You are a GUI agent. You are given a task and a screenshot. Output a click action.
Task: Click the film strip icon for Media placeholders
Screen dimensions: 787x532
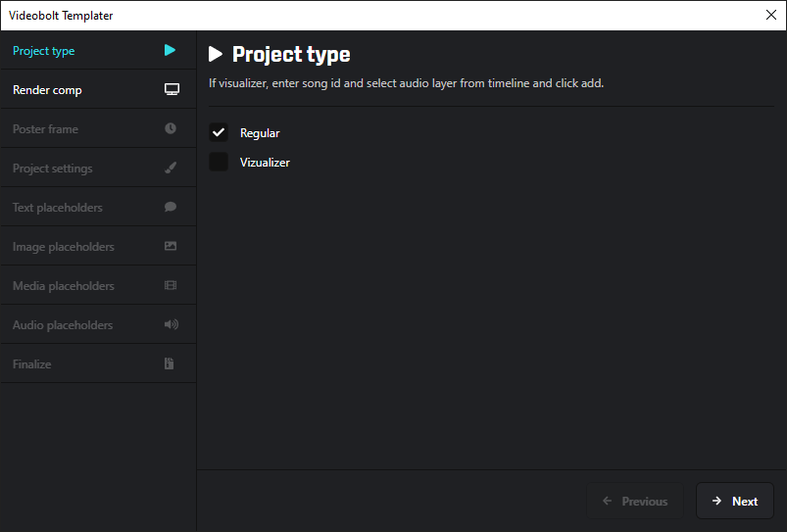pyautogui.click(x=171, y=285)
